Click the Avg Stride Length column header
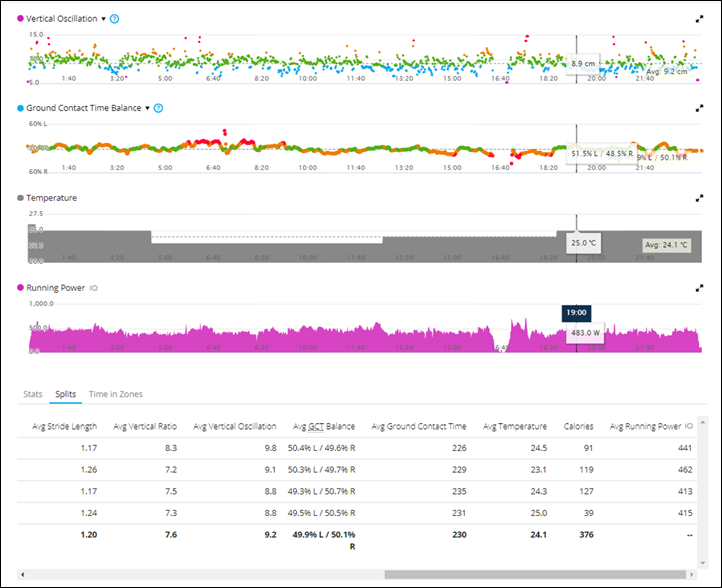This screenshot has width=722, height=588. click(x=64, y=426)
